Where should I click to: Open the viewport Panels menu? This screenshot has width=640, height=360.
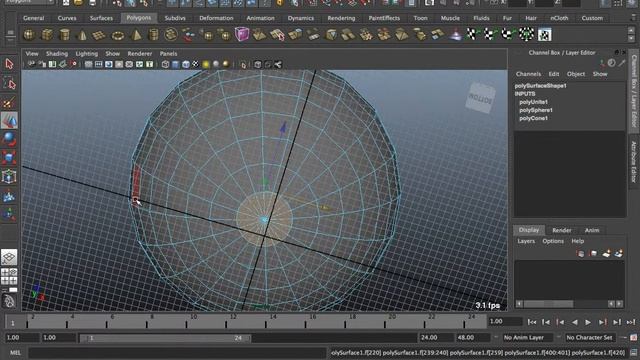(x=168, y=53)
